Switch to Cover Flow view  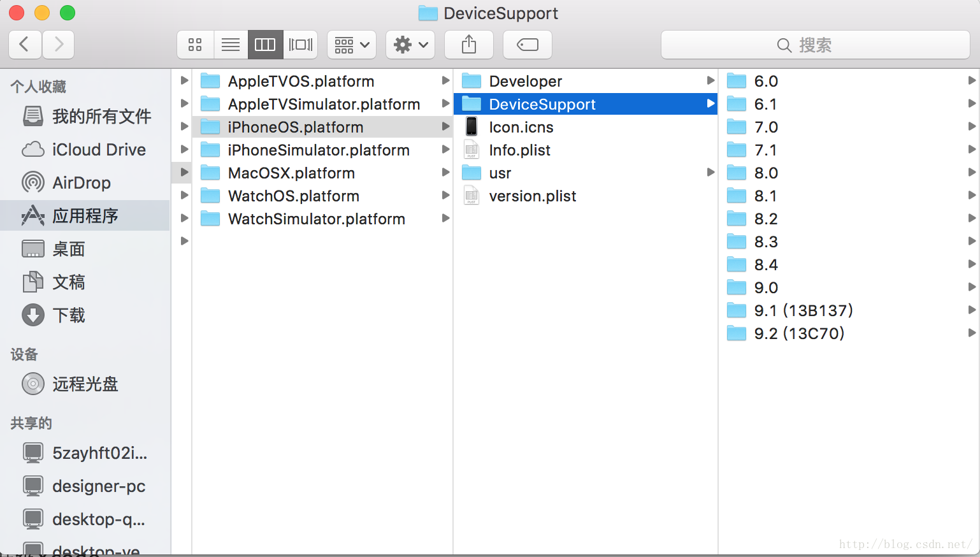pos(301,45)
